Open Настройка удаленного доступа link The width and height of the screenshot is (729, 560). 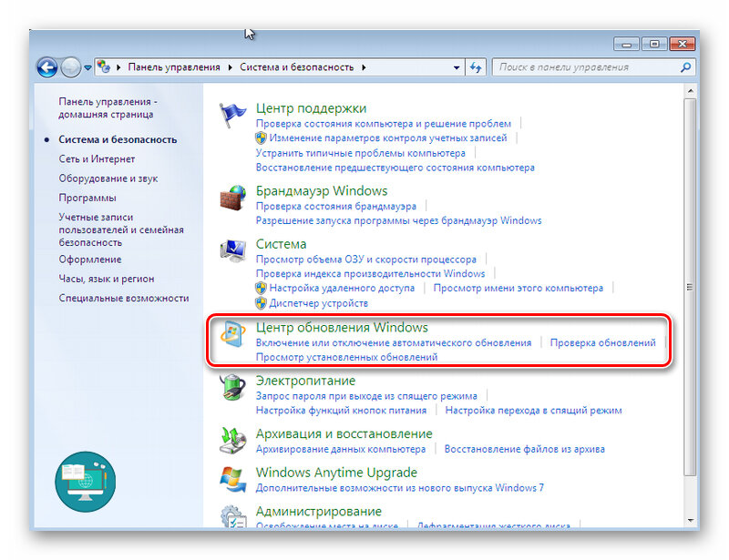(342, 288)
